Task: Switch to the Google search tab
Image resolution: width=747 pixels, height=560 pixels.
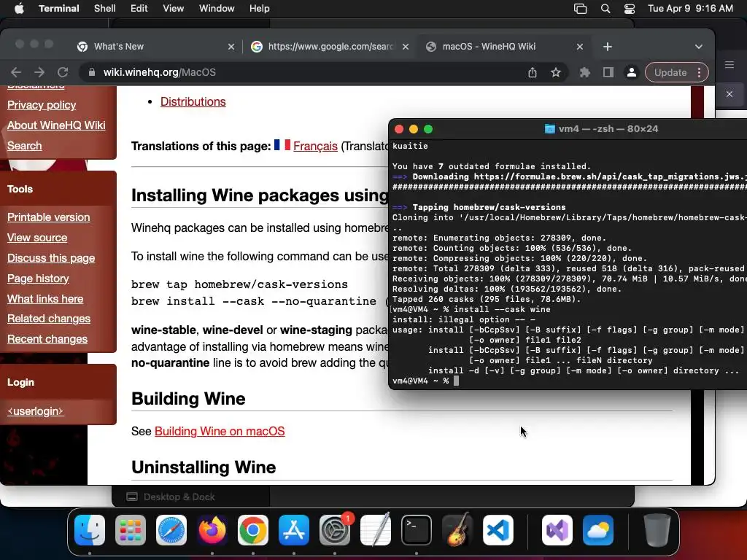Action: point(330,47)
